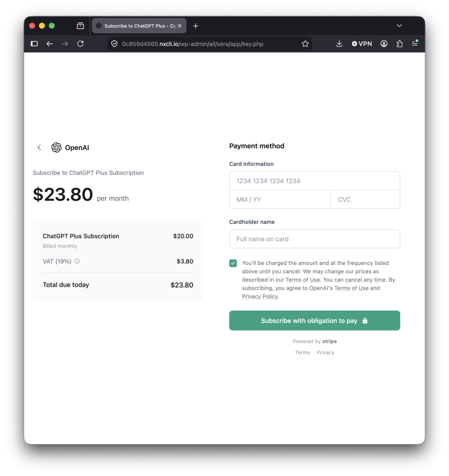449x476 pixels.
Task: Focus the Cardholder name field
Action: [315, 239]
